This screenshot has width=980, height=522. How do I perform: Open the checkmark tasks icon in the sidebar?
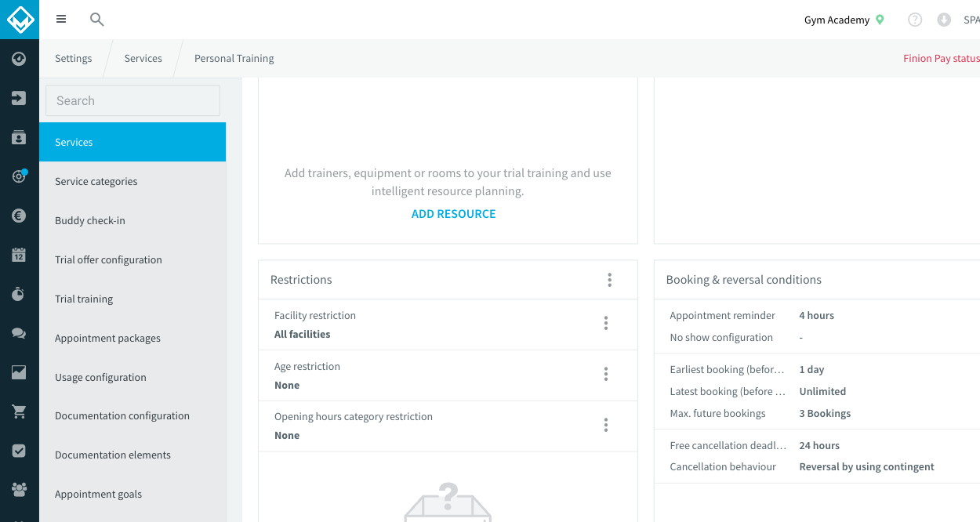pyautogui.click(x=20, y=451)
